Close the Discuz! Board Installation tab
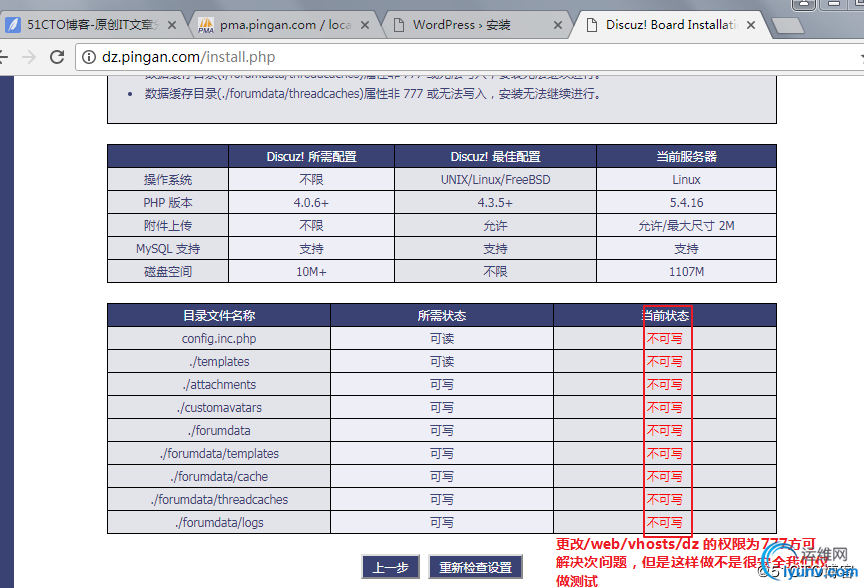Screen dimensions: 864x588 750,25
